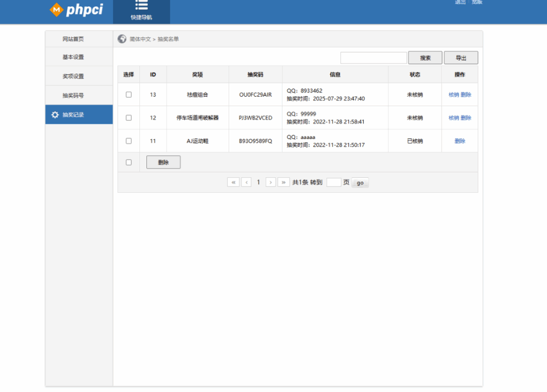Click 未核销 status of record 12
The width and height of the screenshot is (547, 392).
pyautogui.click(x=415, y=118)
